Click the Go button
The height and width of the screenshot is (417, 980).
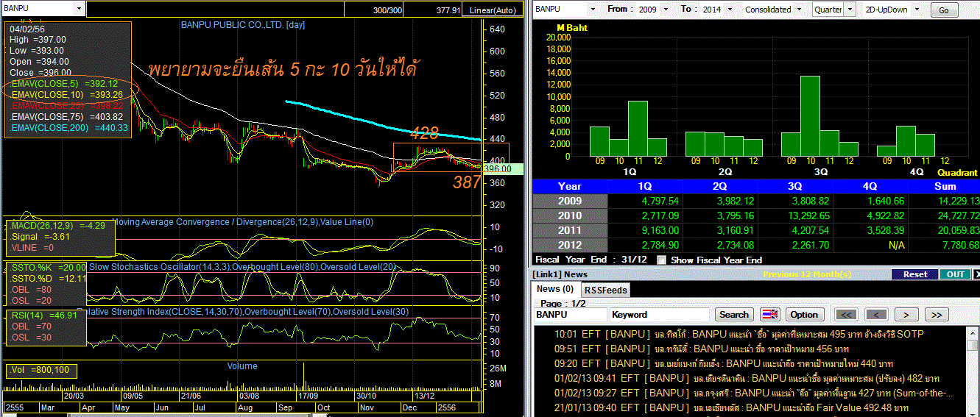point(944,10)
